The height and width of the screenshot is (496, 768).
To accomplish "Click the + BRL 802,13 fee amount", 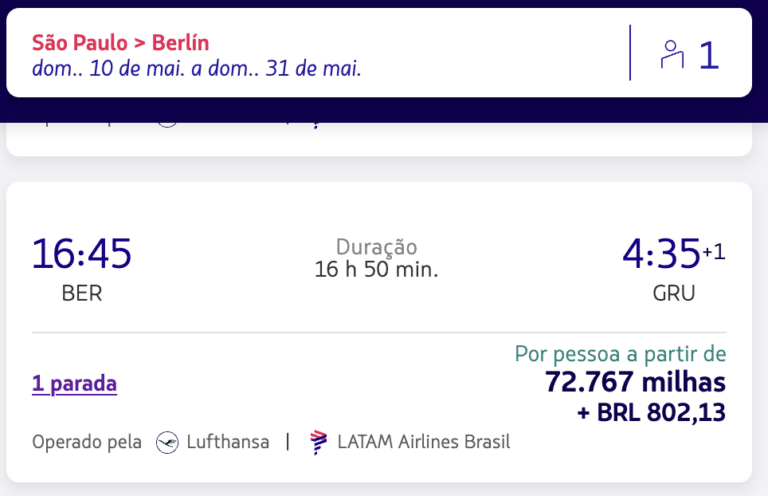I will (651, 412).
